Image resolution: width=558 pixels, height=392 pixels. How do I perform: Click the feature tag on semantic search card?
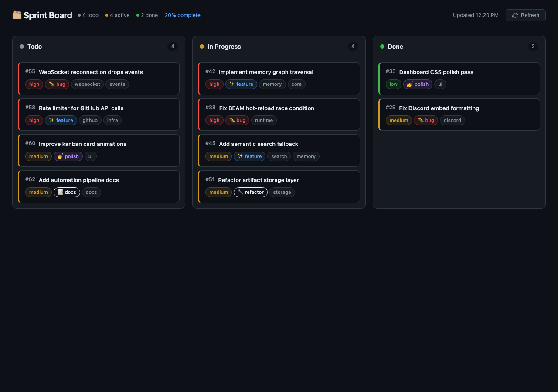click(x=249, y=156)
